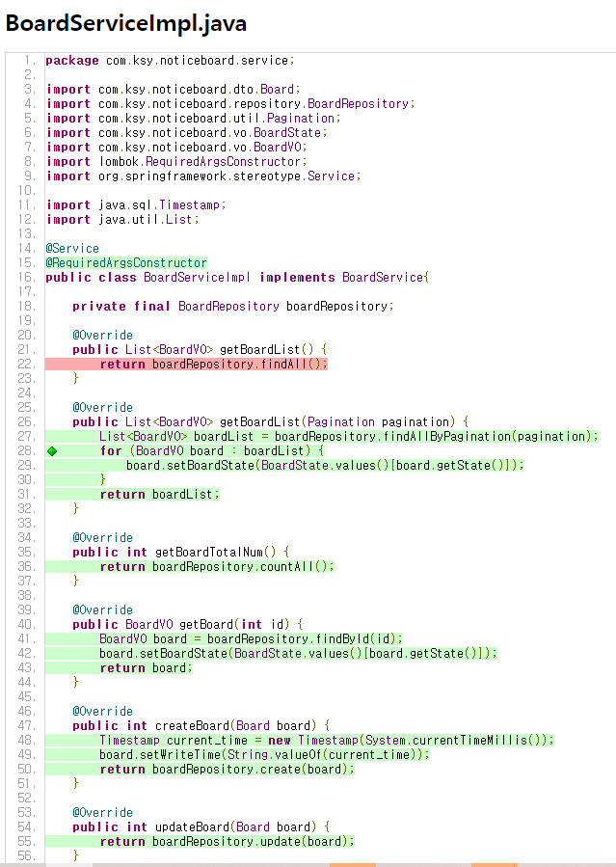Click the setBoardState line inside the for loop
Image resolution: width=616 pixels, height=867 pixels.
click(325, 465)
